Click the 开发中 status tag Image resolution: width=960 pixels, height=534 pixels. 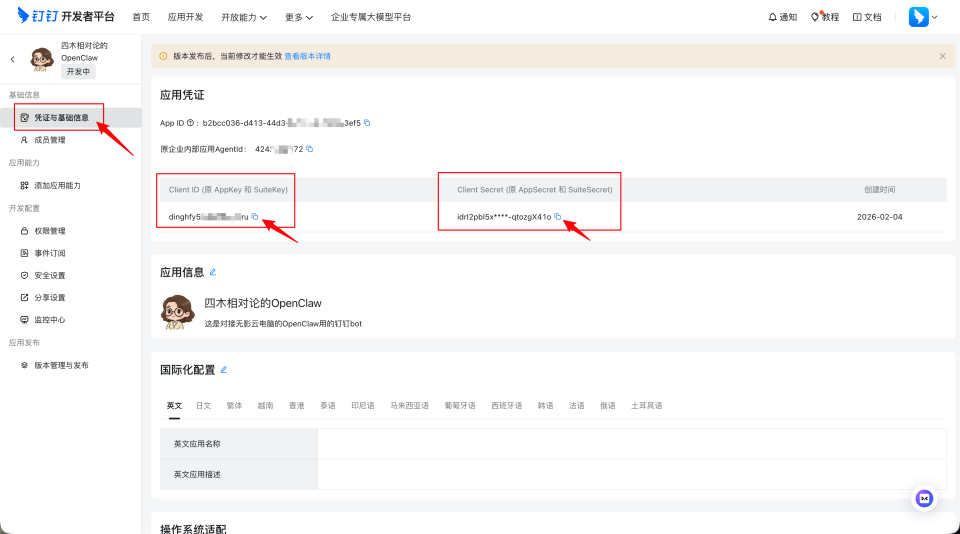coord(78,72)
